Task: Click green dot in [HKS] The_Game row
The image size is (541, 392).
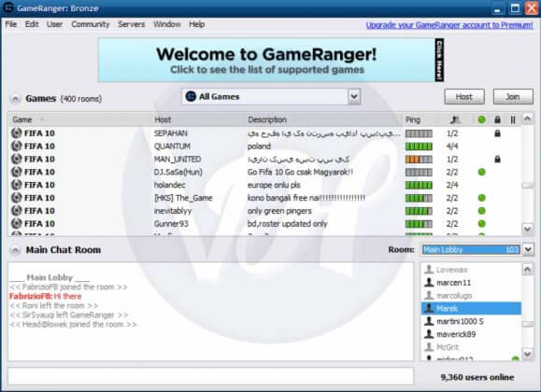Action: (x=482, y=198)
